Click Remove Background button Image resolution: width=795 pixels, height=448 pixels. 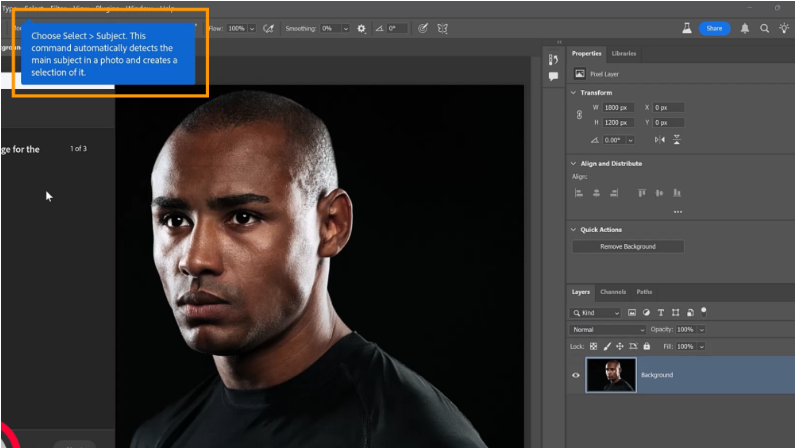pyautogui.click(x=628, y=246)
